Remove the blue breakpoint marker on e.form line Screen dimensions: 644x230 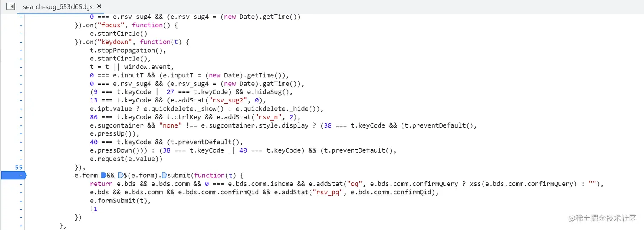[x=13, y=175]
